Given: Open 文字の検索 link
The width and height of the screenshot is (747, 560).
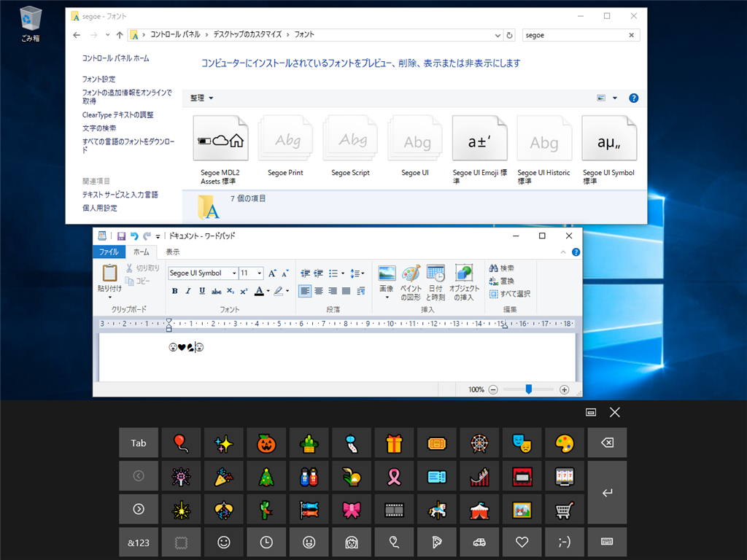Looking at the screenshot, I should pyautogui.click(x=99, y=128).
